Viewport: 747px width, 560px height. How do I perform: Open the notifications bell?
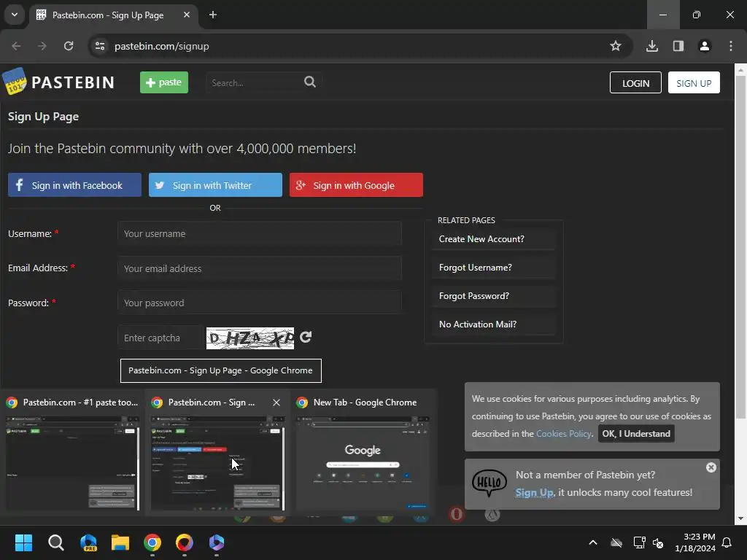(x=727, y=542)
